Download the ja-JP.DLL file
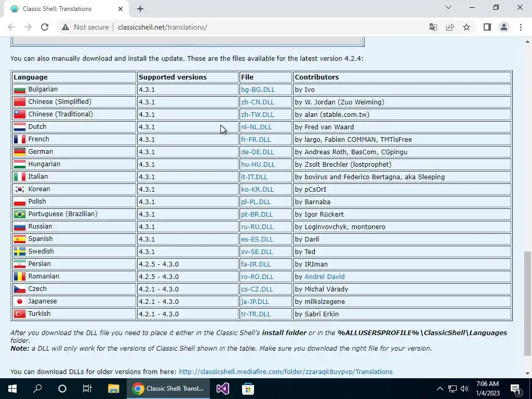 tap(255, 302)
